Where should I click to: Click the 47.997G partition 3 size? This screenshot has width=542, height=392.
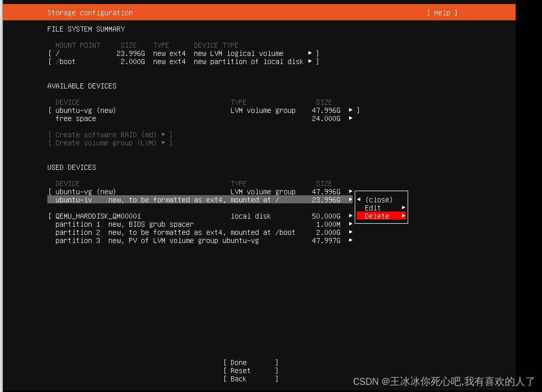point(326,240)
